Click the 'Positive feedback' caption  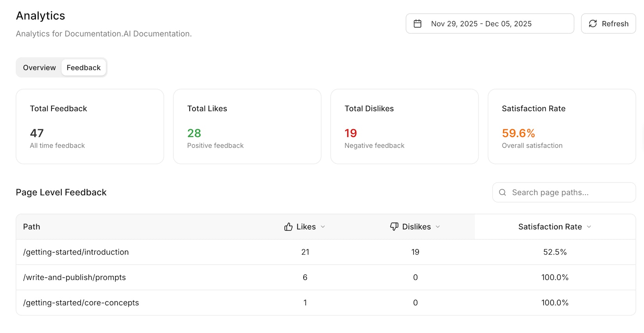coord(215,145)
